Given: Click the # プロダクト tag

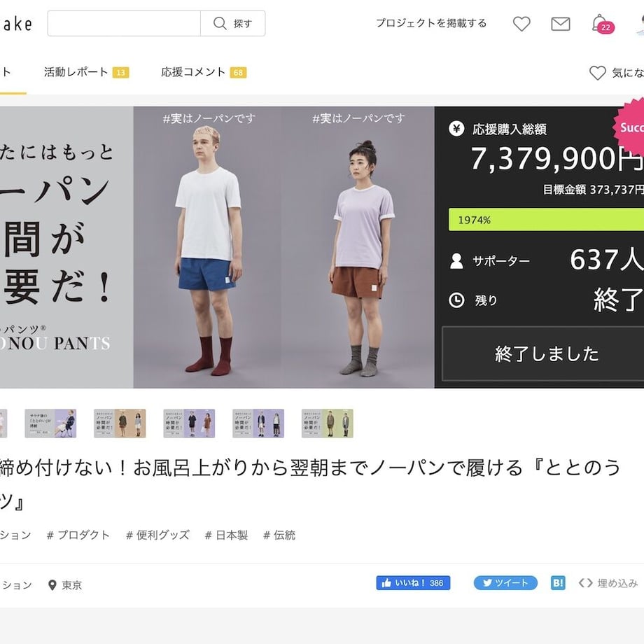Looking at the screenshot, I should [78, 535].
